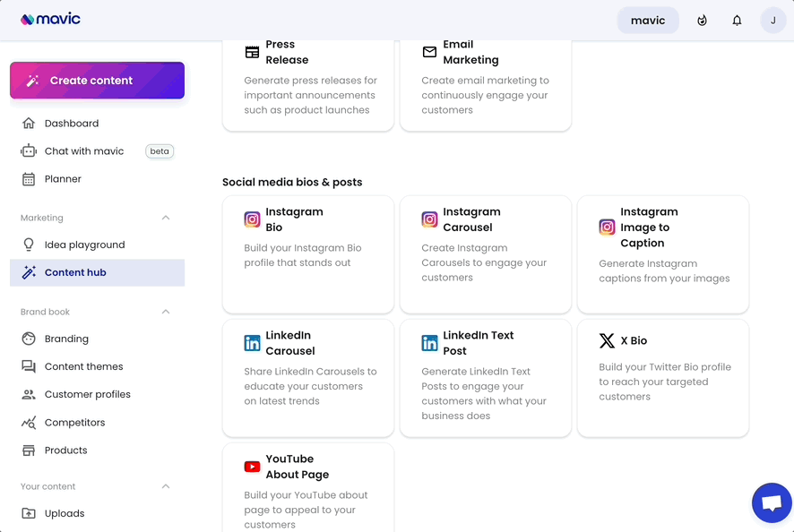This screenshot has height=532, width=794.
Task: Open the Instagram Carousel card
Action: tap(486, 254)
